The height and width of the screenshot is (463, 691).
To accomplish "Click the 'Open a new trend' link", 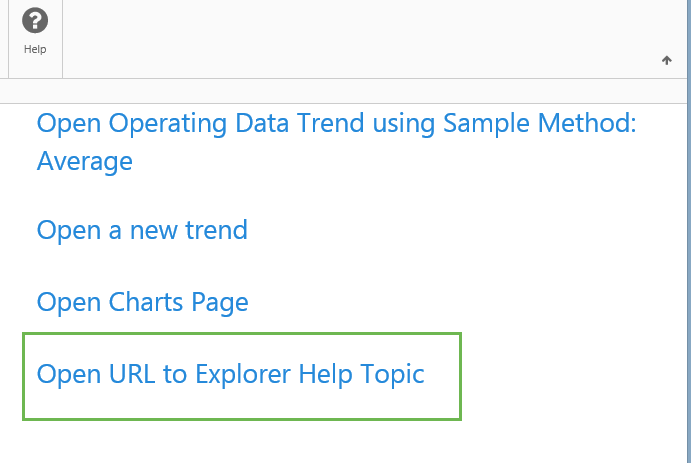I will coord(142,231).
